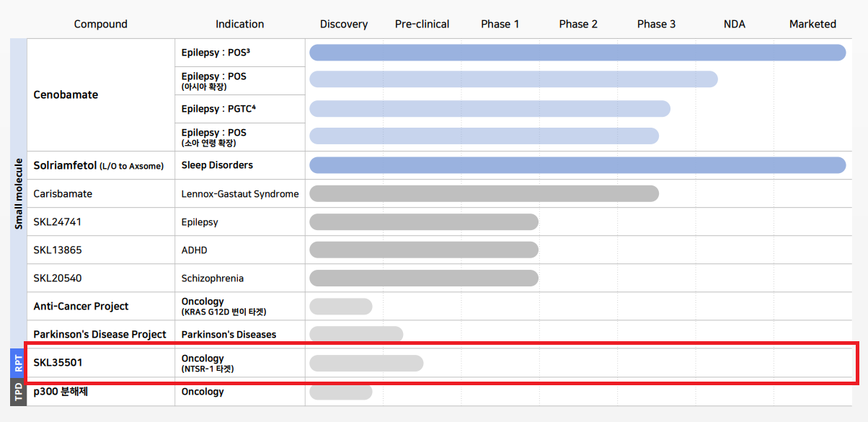The width and height of the screenshot is (868, 422).
Task: Click the Small molecule vertical side label
Action: 19,193
